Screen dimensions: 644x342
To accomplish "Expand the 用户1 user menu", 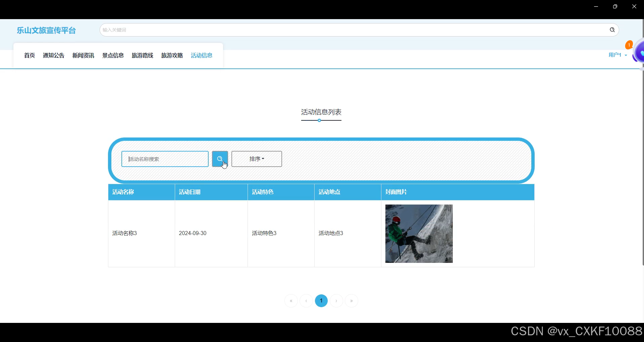I will [x=618, y=55].
